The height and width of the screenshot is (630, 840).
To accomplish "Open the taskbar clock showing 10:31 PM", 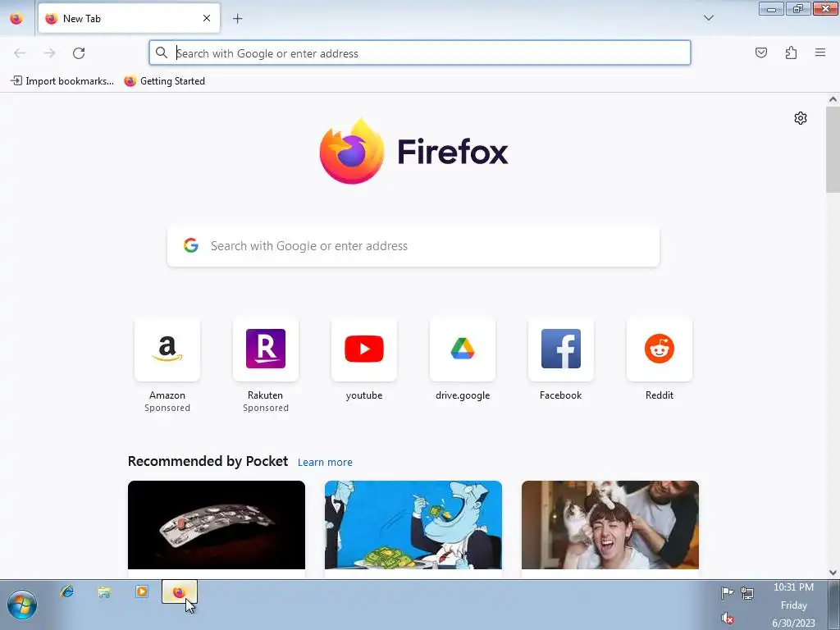I will coord(793,605).
